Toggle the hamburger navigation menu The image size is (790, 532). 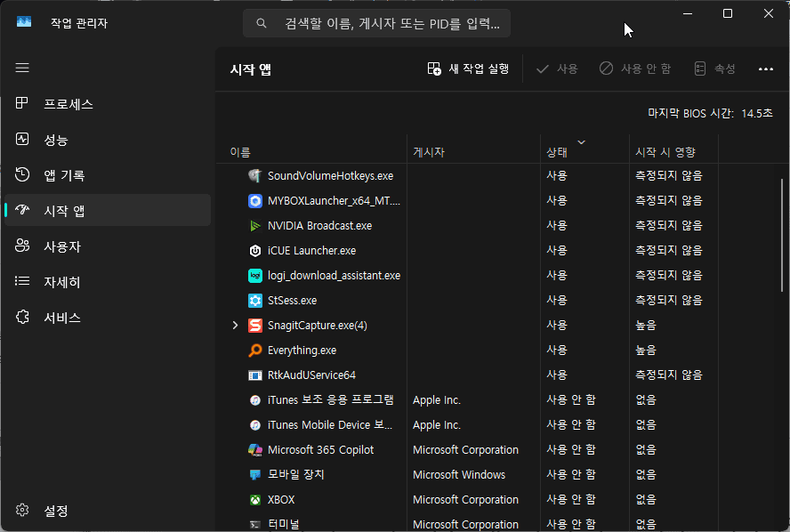pos(22,68)
